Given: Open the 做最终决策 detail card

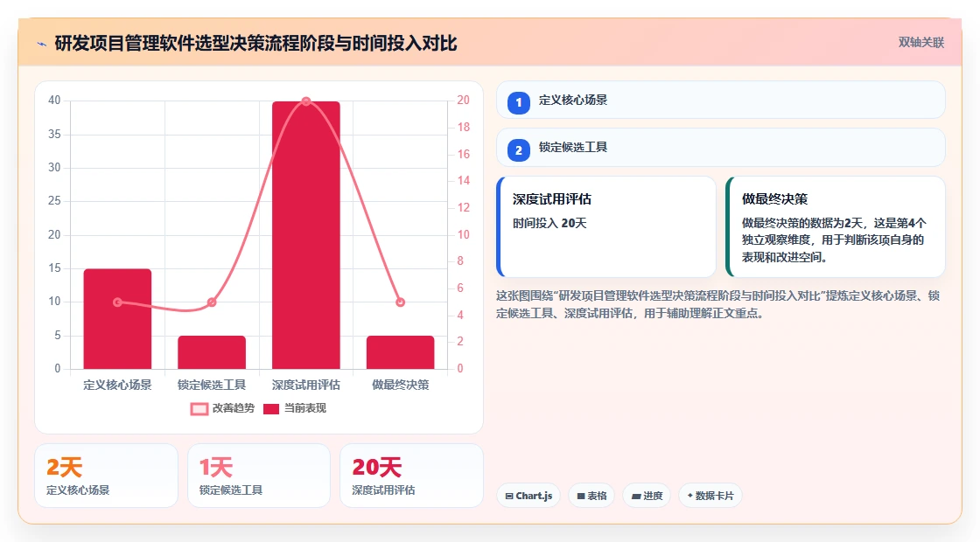Looking at the screenshot, I should coord(836,226).
